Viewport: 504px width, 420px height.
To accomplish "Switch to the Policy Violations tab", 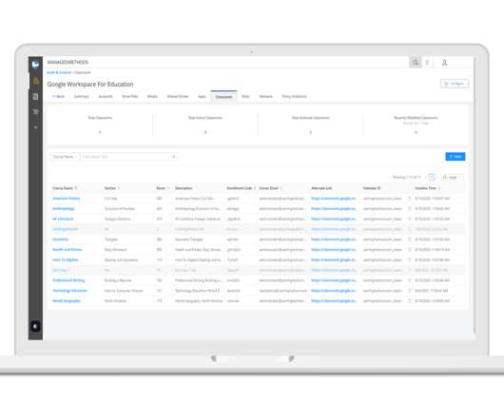I will [x=295, y=96].
